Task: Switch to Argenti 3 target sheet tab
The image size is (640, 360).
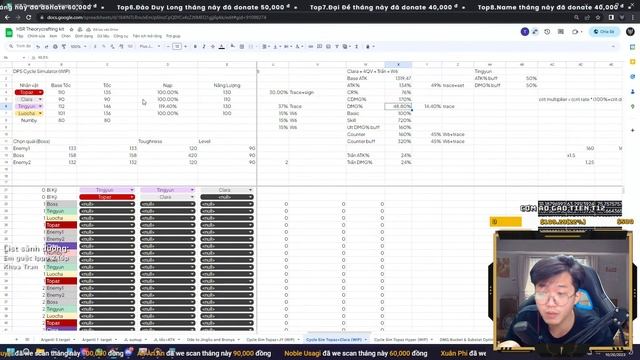Action: (x=57, y=340)
